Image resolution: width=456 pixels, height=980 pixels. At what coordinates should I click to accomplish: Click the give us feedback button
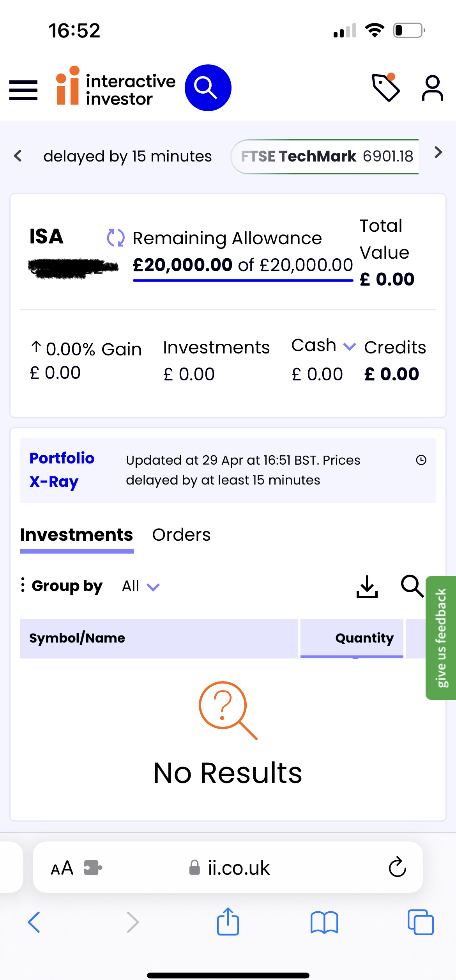(441, 637)
